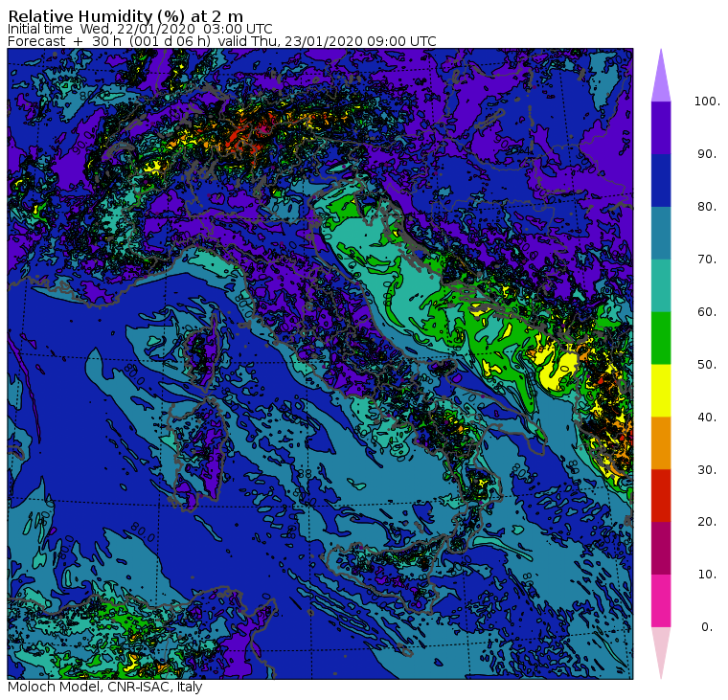Click the 90-100 purple legend color band

coord(661,127)
